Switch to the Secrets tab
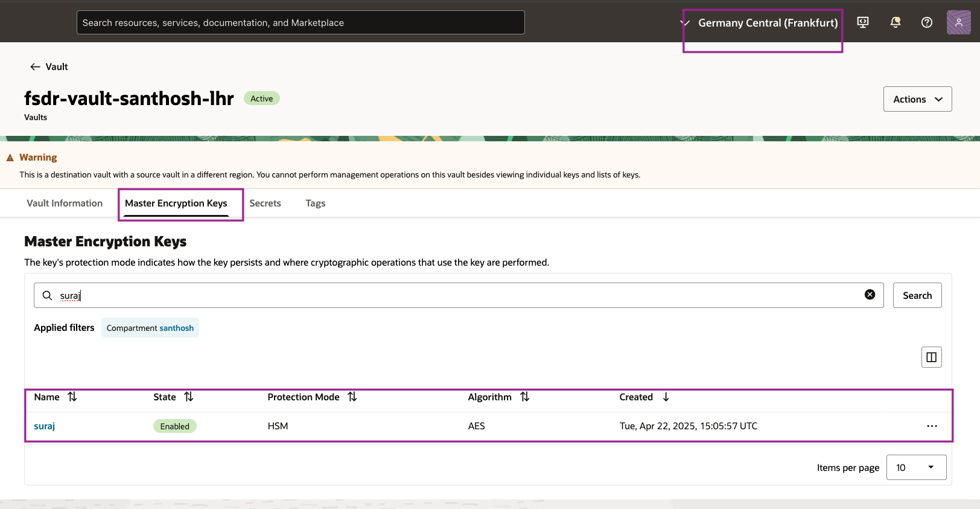Screen dimensions: 980x509 coord(265,203)
